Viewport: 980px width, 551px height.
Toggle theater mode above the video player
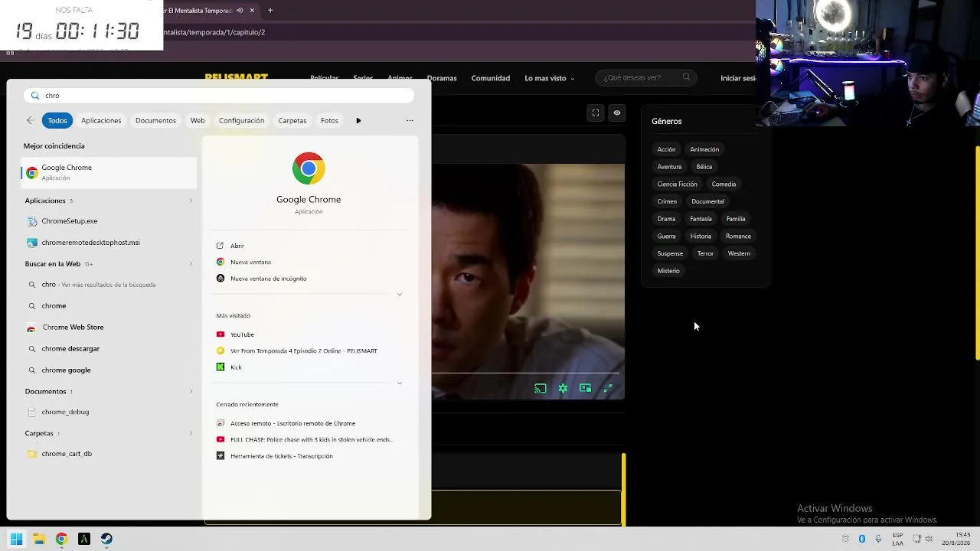pyautogui.click(x=596, y=113)
